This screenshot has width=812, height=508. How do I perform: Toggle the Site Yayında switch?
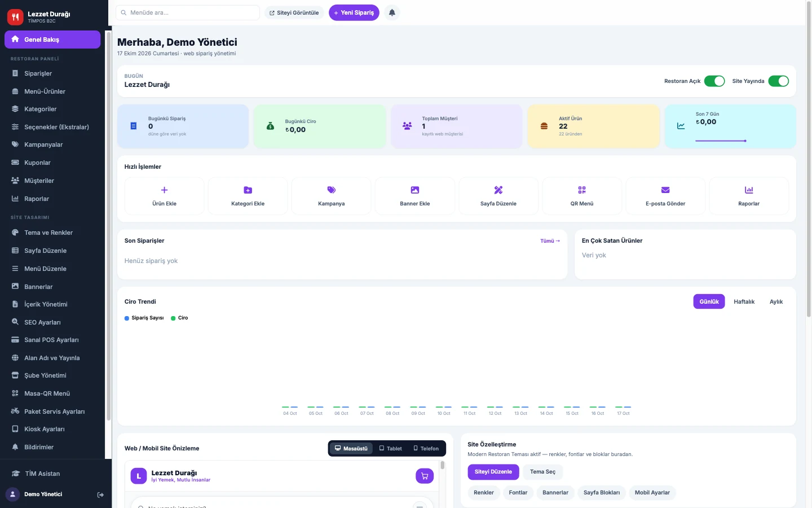[779, 81]
